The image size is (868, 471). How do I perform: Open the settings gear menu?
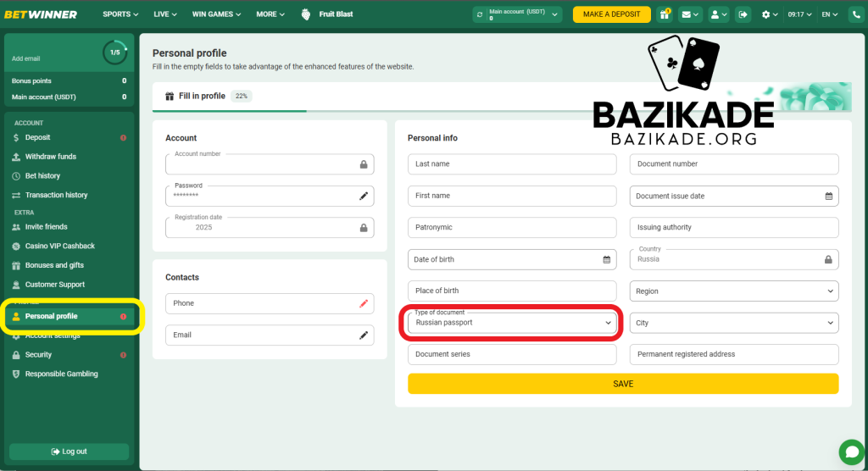(x=770, y=14)
